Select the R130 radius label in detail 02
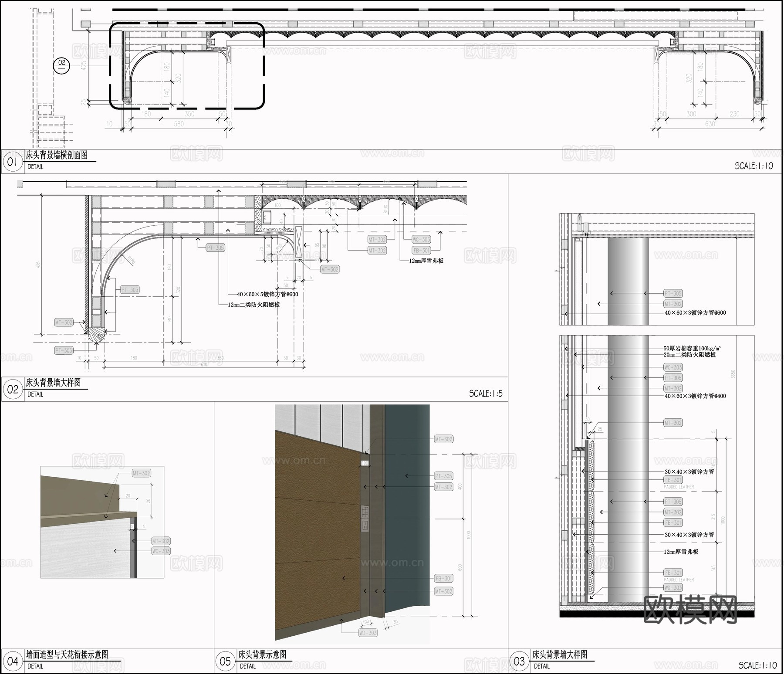 [385, 209]
